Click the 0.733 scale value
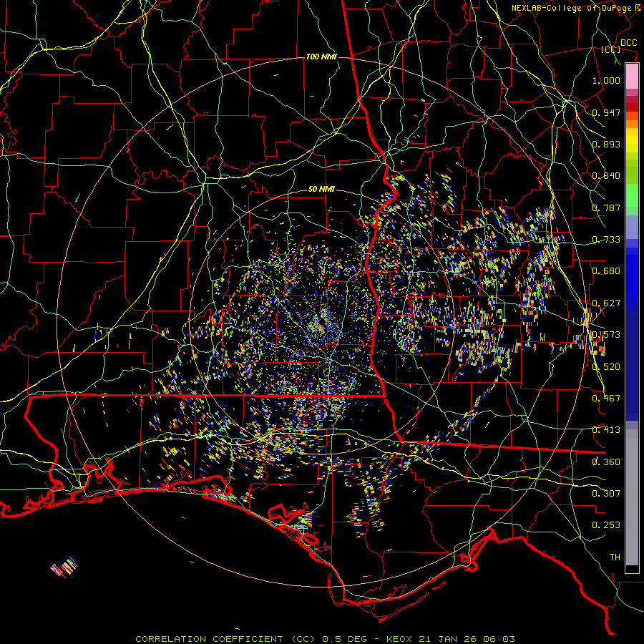Viewport: 644px width, 644px height. [606, 240]
